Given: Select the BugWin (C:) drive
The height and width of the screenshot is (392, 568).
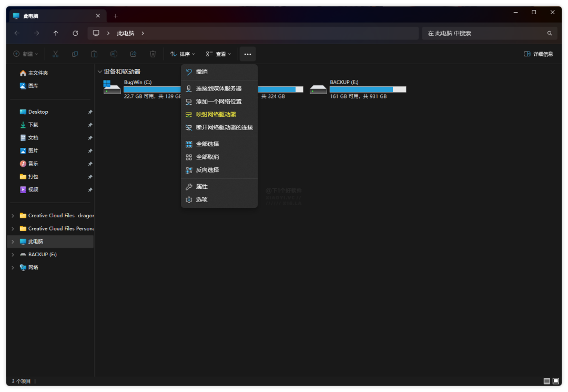Looking at the screenshot, I should [x=142, y=89].
